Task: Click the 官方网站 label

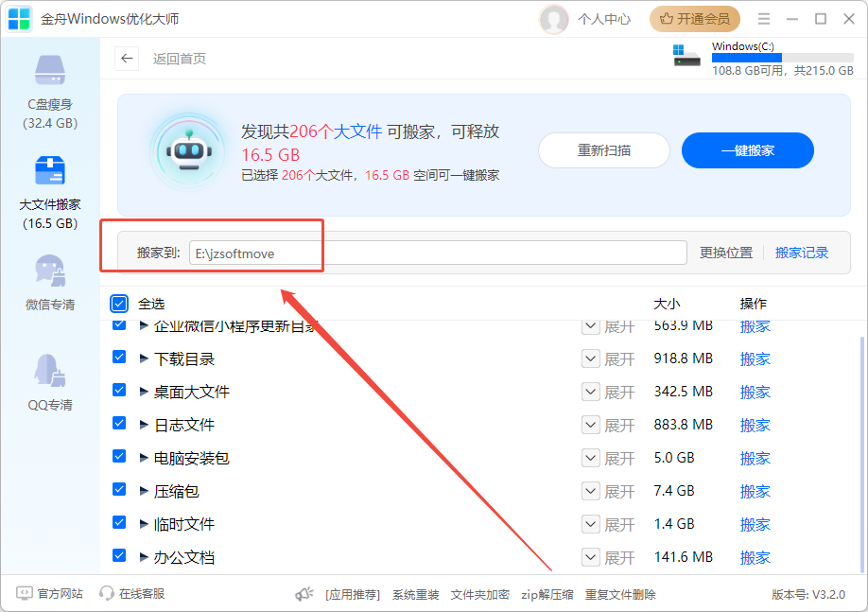Action: click(61, 594)
